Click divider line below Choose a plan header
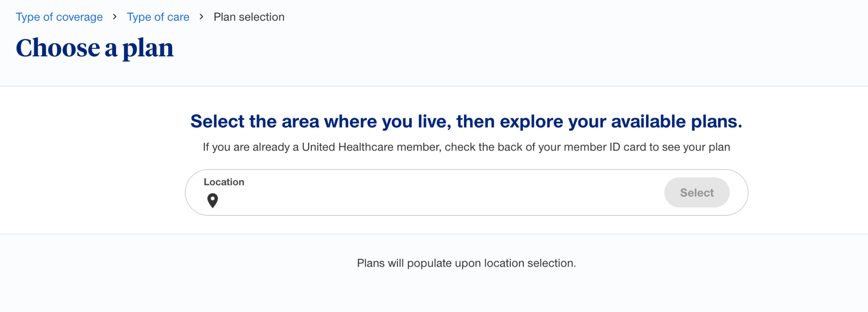868x312 pixels. pos(434,86)
